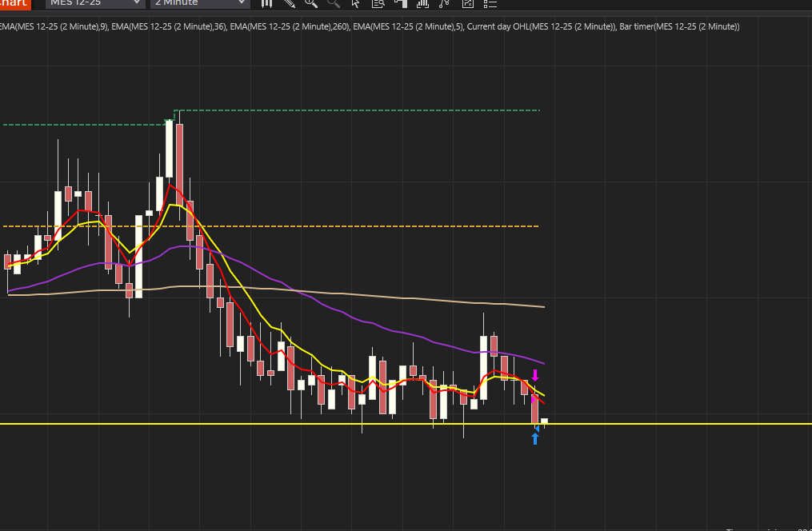Select the cursor pointer tool
812x531 pixels.
point(355,3)
